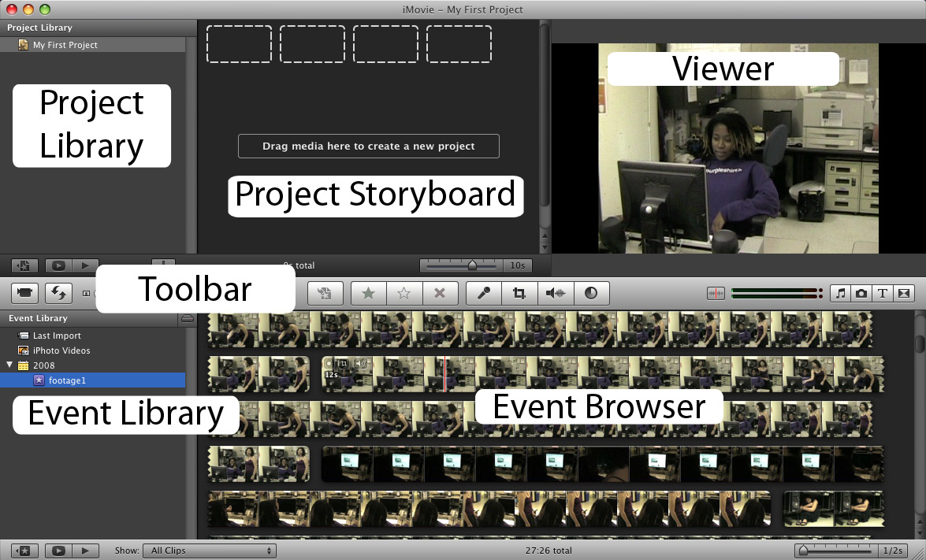The image size is (926, 560).
Task: Click Drag media here to create a new project
Action: 368,146
